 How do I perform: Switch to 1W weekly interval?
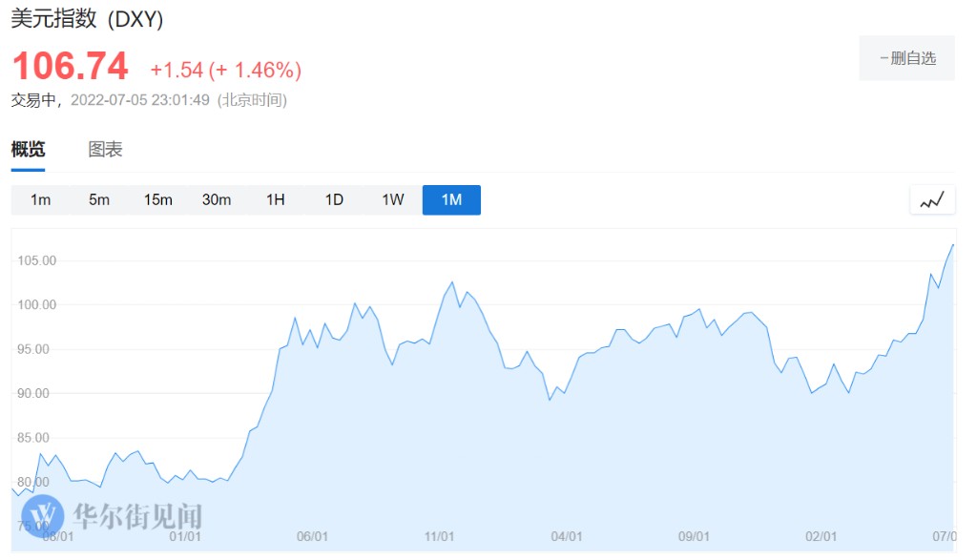[x=393, y=200]
